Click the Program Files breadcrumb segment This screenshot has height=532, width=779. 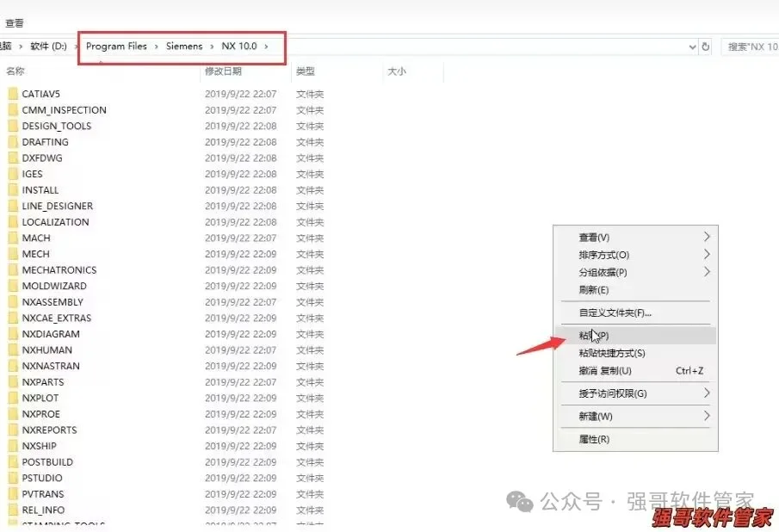point(116,46)
